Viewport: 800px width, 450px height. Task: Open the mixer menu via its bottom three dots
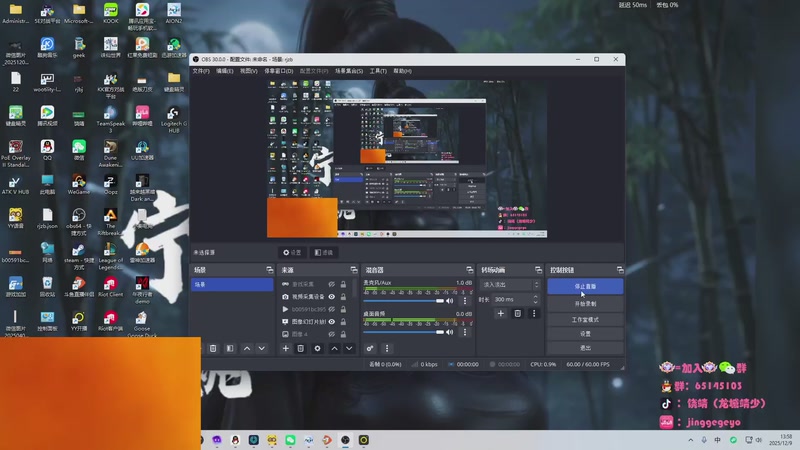(x=387, y=348)
